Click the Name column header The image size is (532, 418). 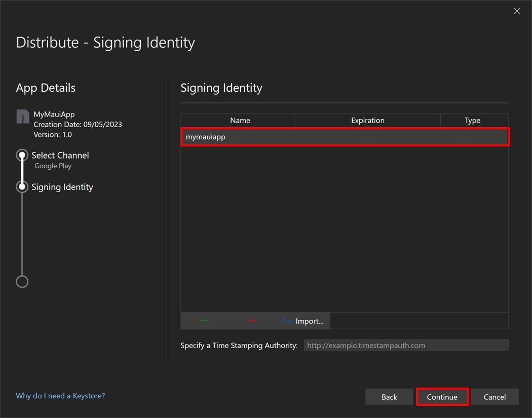pos(239,120)
